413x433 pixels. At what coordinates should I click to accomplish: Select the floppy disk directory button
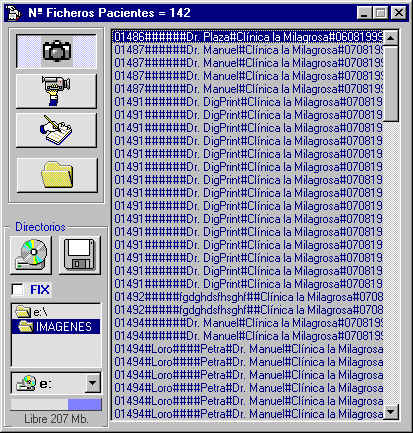coord(80,255)
